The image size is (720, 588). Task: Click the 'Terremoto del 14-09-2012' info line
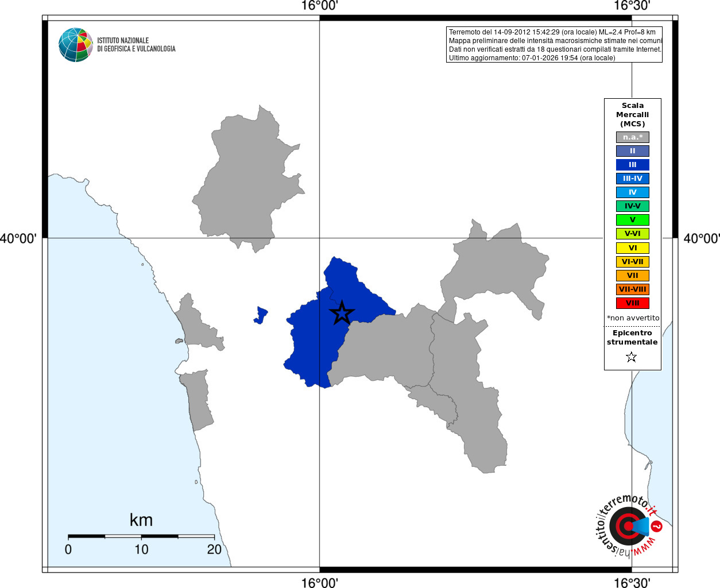tap(552, 32)
